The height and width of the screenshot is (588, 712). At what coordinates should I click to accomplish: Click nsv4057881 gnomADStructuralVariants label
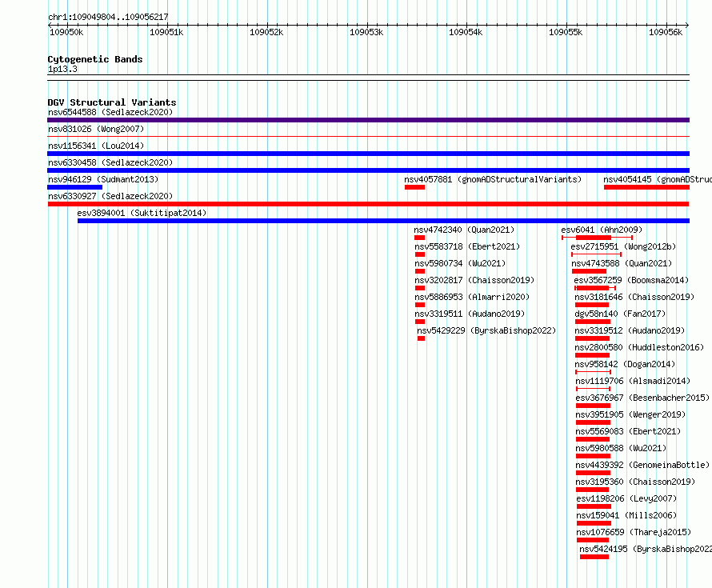[493, 179]
